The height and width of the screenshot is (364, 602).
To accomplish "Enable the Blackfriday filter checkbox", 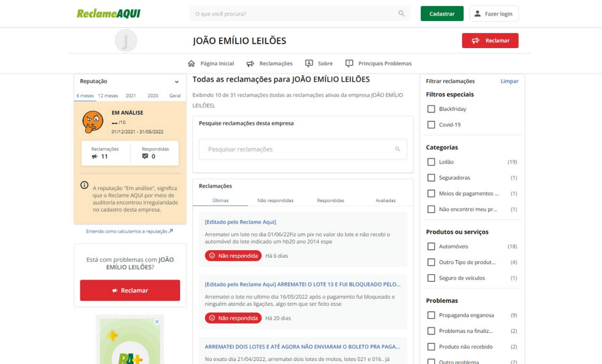I will pyautogui.click(x=431, y=109).
